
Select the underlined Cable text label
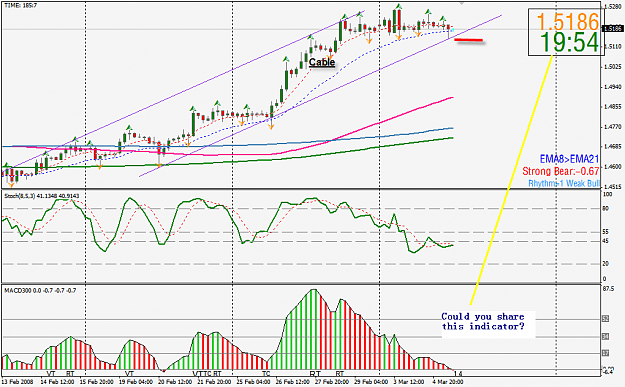pos(322,62)
